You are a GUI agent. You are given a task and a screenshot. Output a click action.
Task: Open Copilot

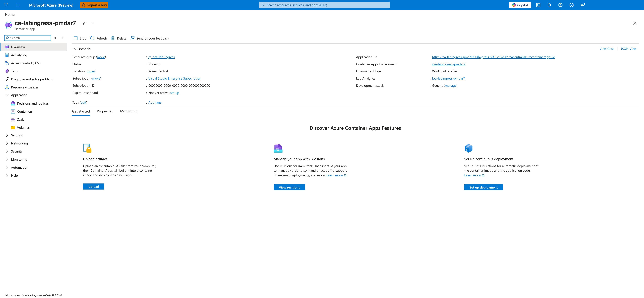click(520, 5)
